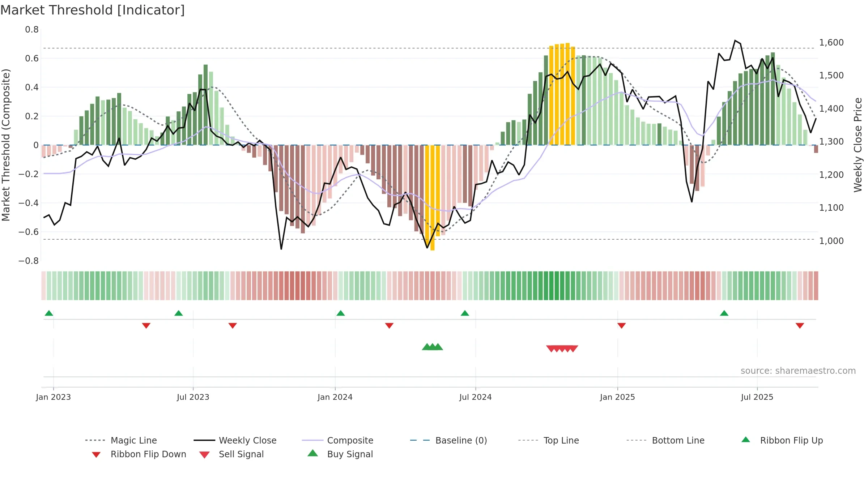
Task: Click the Sell Signal legend triangle icon
Action: pos(204,455)
